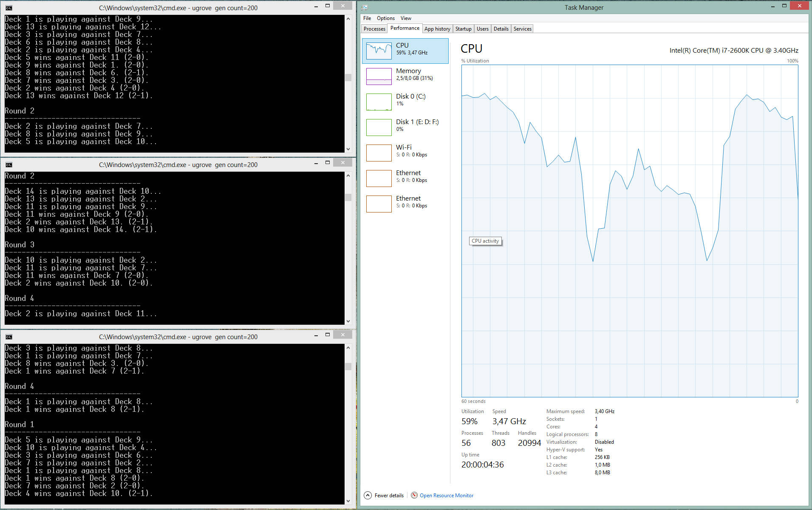The height and width of the screenshot is (510, 812).
Task: Minimize the Task Manager window
Action: [x=772, y=6]
